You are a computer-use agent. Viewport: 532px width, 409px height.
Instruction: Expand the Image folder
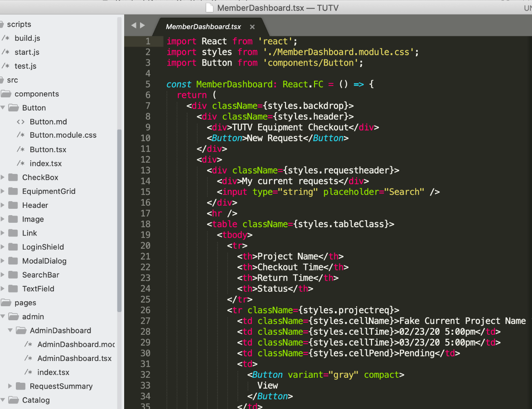coord(3,219)
